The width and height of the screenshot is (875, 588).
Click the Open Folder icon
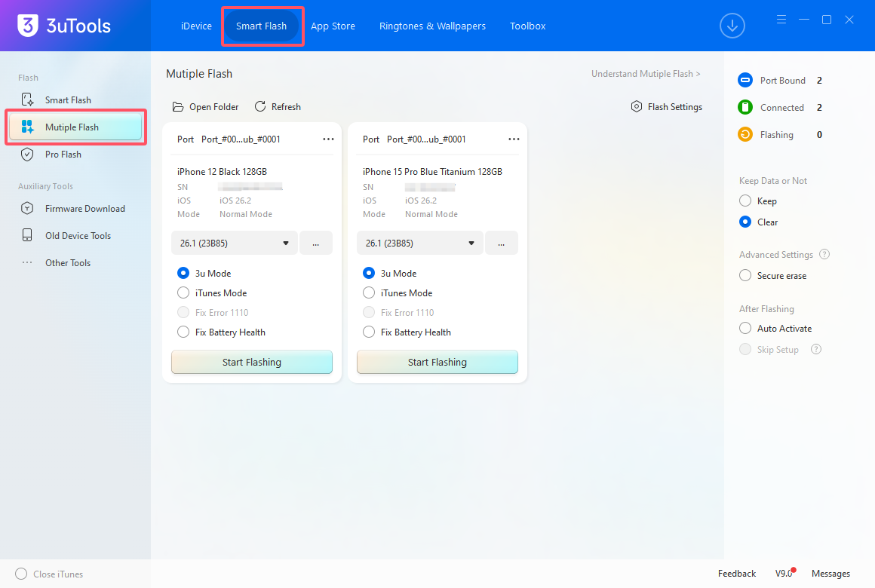[177, 106]
